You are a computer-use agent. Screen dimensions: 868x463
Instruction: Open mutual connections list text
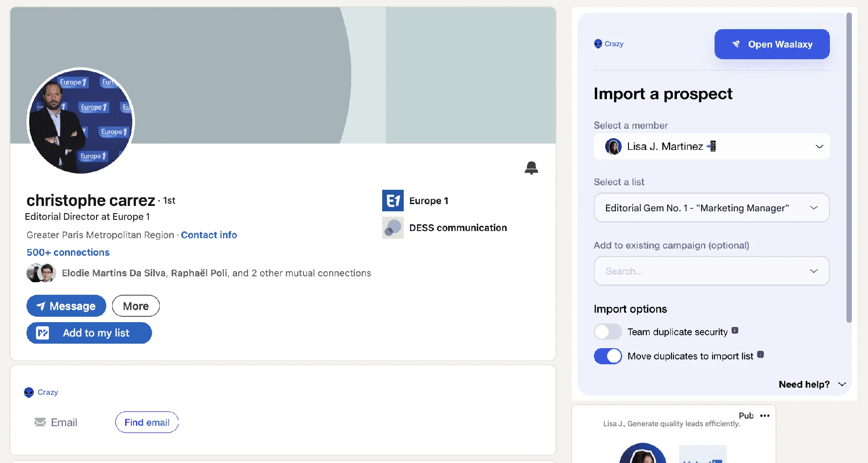(x=217, y=273)
